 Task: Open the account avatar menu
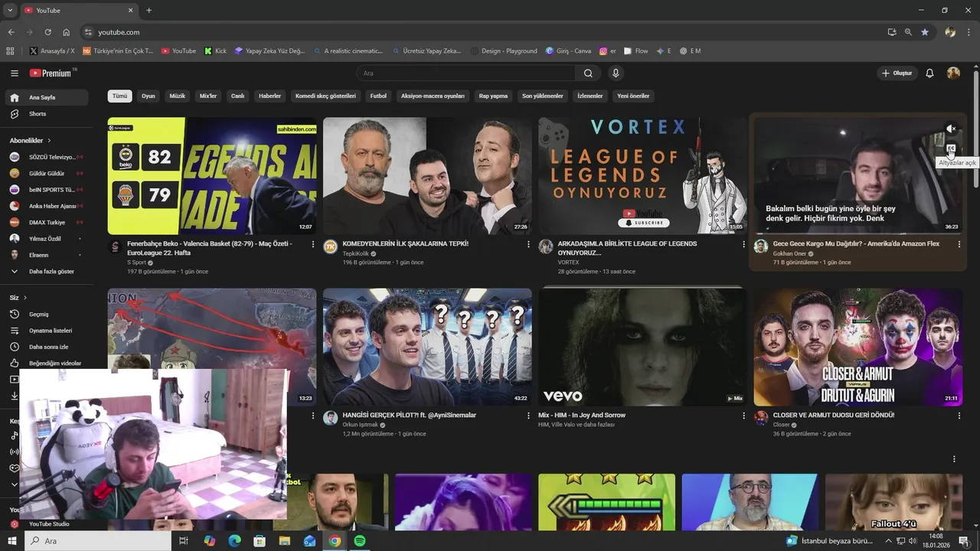click(953, 73)
